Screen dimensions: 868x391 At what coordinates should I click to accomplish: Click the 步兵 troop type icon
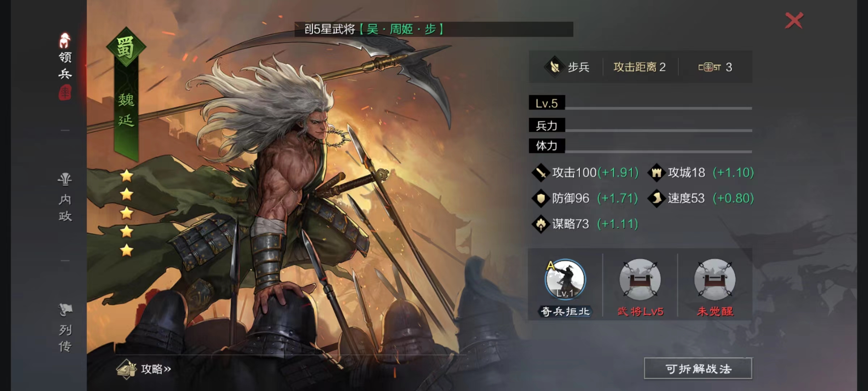coord(554,67)
